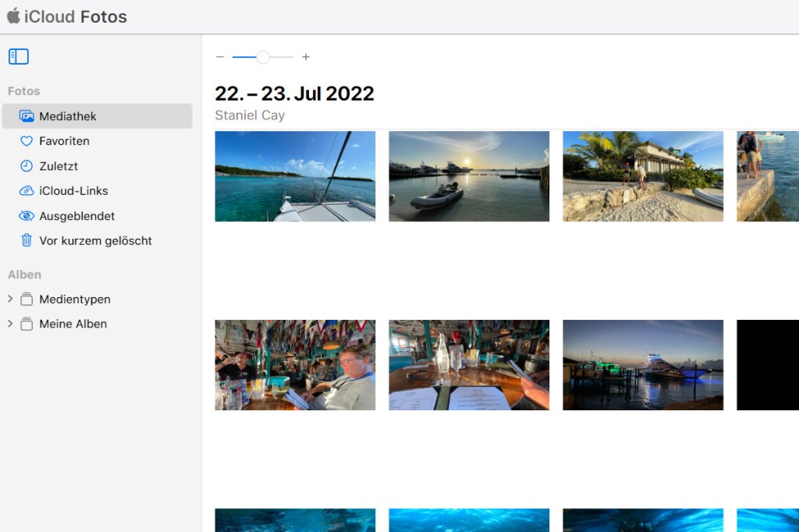Open the people standing on dock photo
Screen dimensions: 799x532
768,176
